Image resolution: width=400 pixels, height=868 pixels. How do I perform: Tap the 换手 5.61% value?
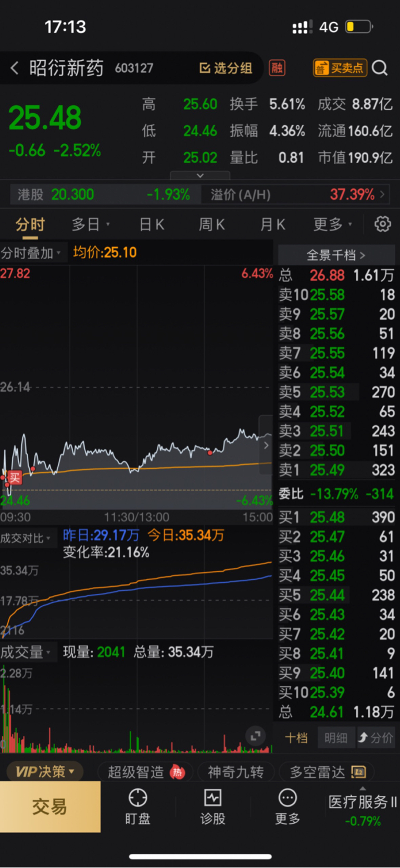pyautogui.click(x=287, y=104)
